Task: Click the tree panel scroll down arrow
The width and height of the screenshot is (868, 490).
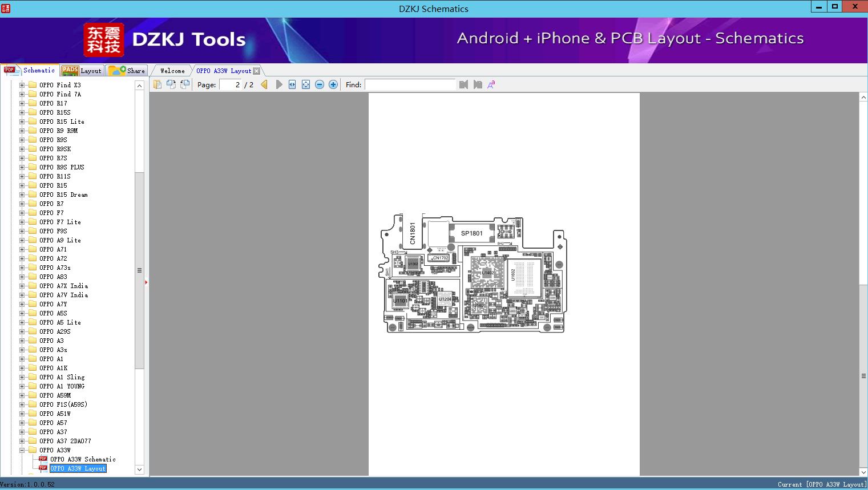Action: tap(139, 469)
